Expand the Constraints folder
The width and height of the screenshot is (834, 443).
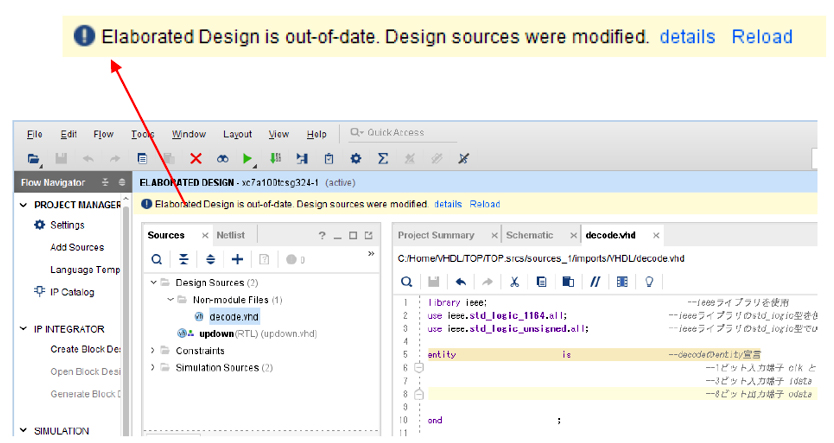(x=153, y=350)
